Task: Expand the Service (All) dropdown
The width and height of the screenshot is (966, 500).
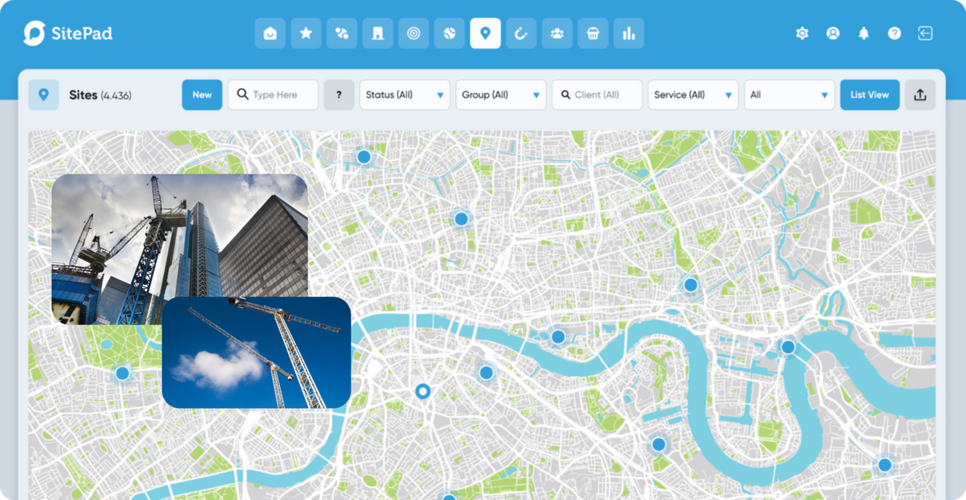Action: tap(692, 95)
